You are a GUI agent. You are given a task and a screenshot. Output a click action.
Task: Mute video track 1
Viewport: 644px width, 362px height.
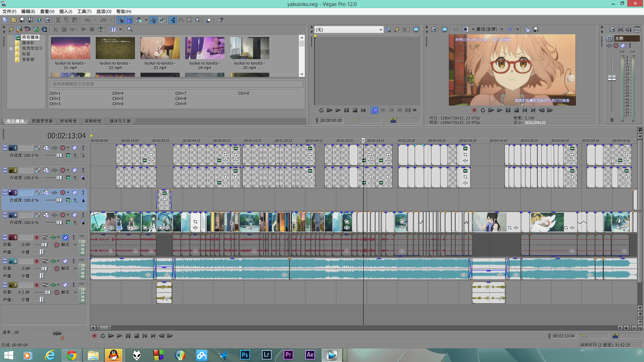[75, 148]
